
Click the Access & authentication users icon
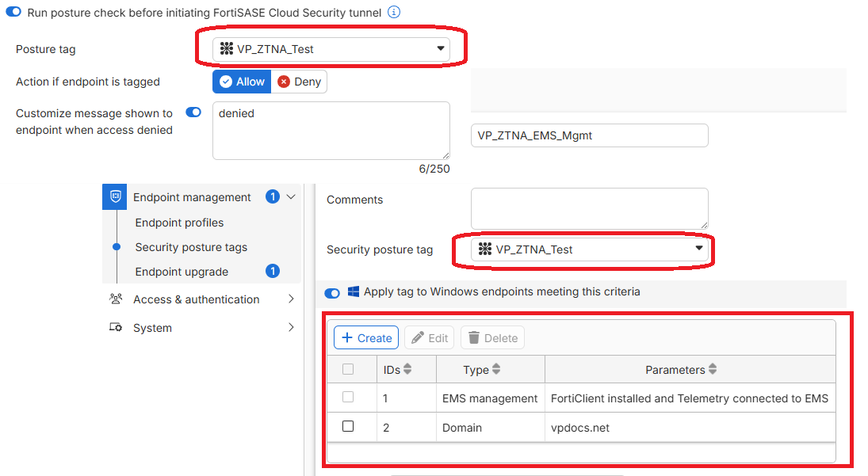click(x=116, y=299)
